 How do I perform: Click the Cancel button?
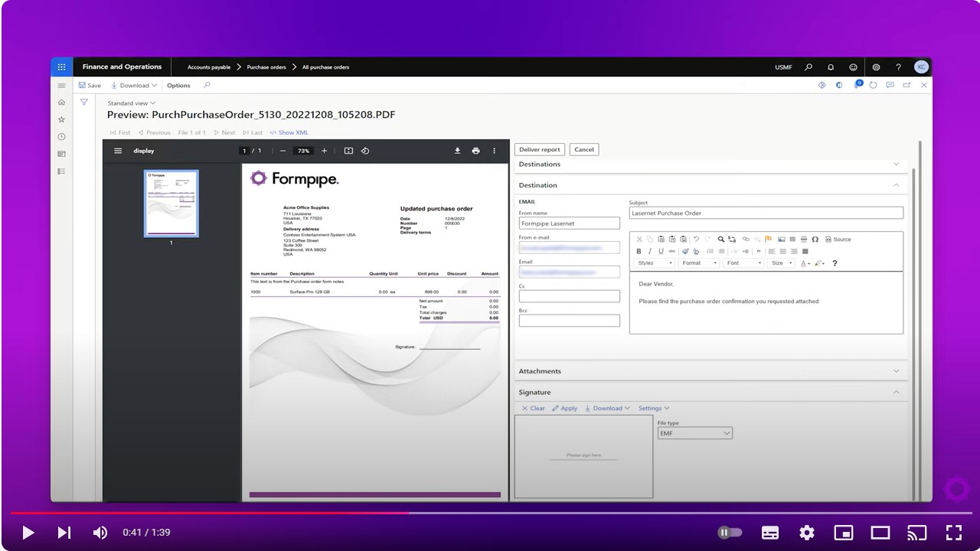(x=584, y=150)
